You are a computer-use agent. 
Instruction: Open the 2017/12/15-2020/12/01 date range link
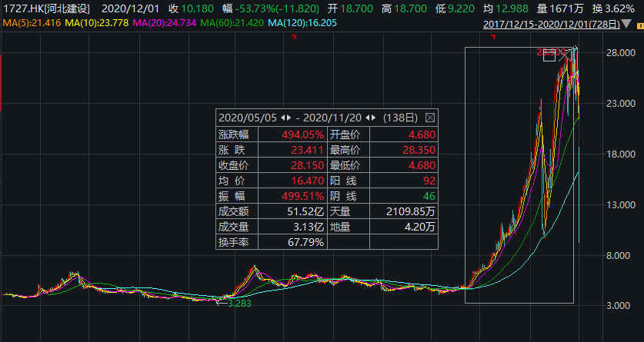pyautogui.click(x=551, y=24)
